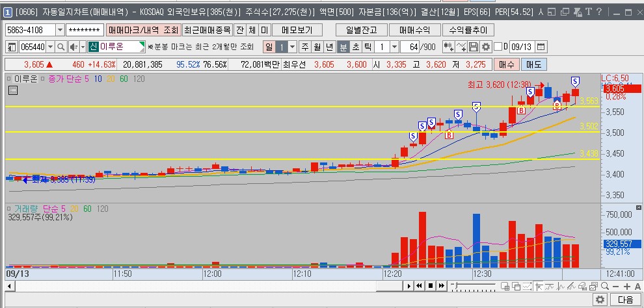644x308 pixels.
Task: Click the fast-forward double-arrow button
Action: [442, 286]
